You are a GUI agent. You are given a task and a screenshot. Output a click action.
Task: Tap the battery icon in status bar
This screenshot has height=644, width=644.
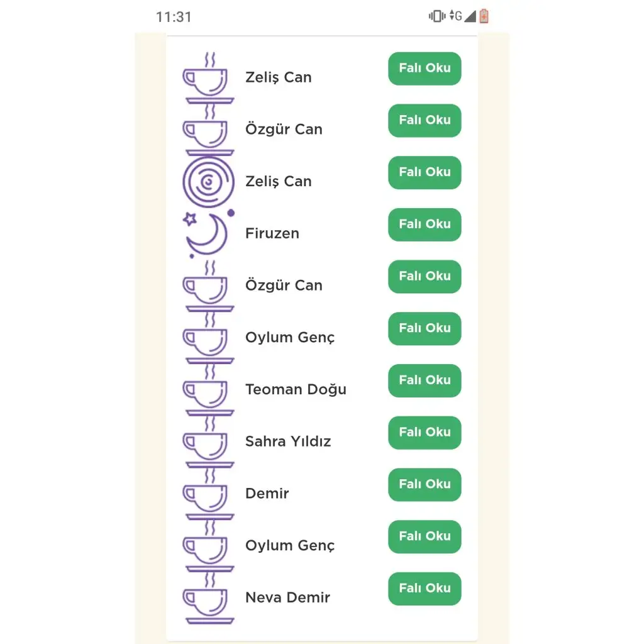click(484, 16)
